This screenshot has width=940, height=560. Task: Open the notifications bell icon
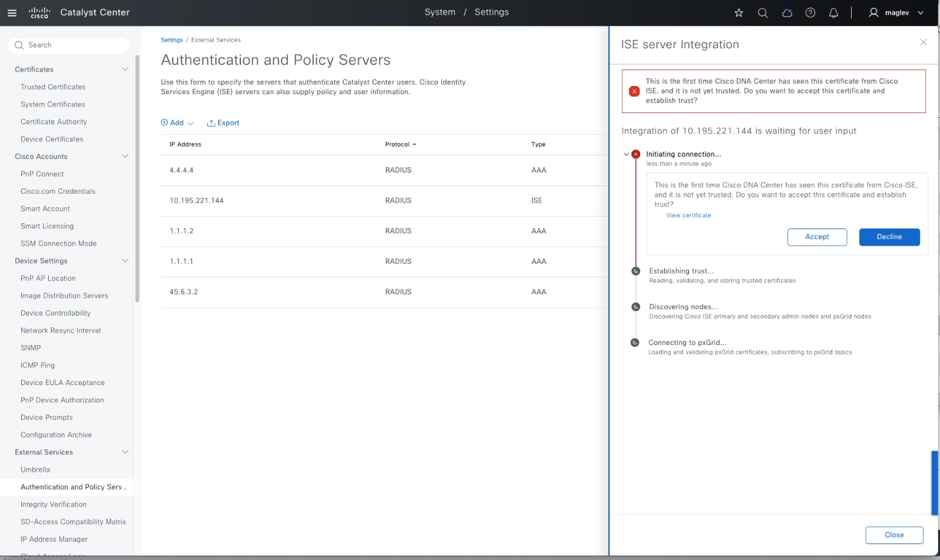point(833,13)
